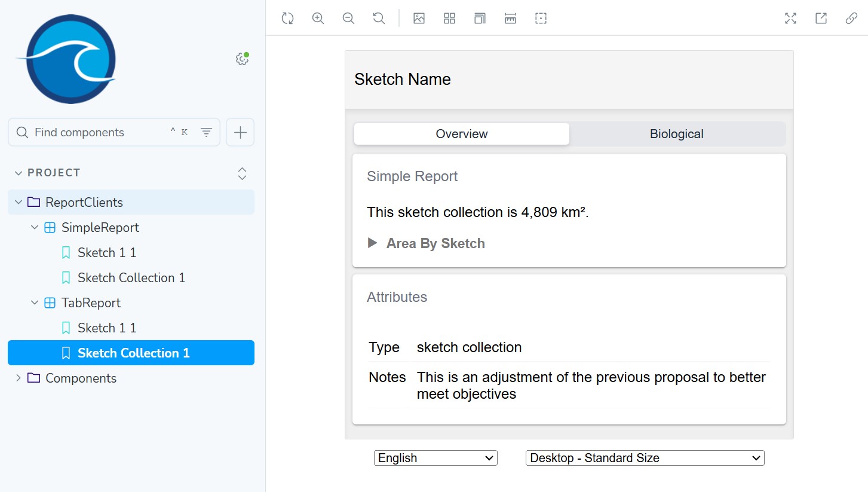Click the Attributes card title
The height and width of the screenshot is (492, 868).
(x=397, y=297)
